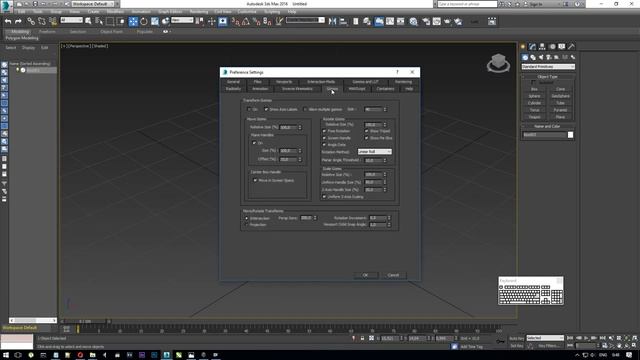
Task: Click the ViewCube in the viewport
Action: tap(498, 62)
